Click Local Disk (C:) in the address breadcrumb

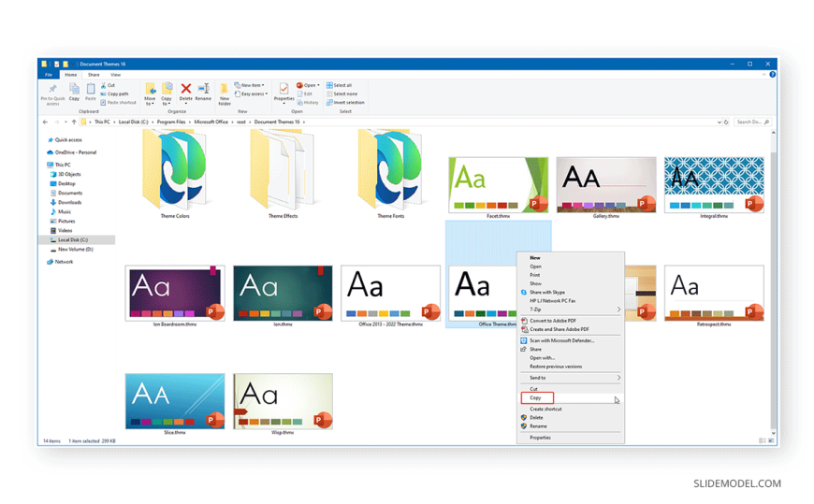(133, 122)
